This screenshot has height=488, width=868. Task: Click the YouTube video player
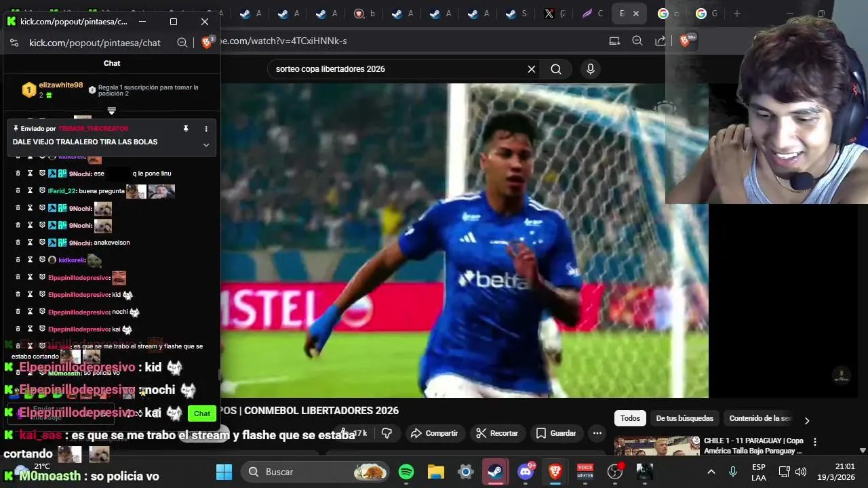click(x=465, y=240)
